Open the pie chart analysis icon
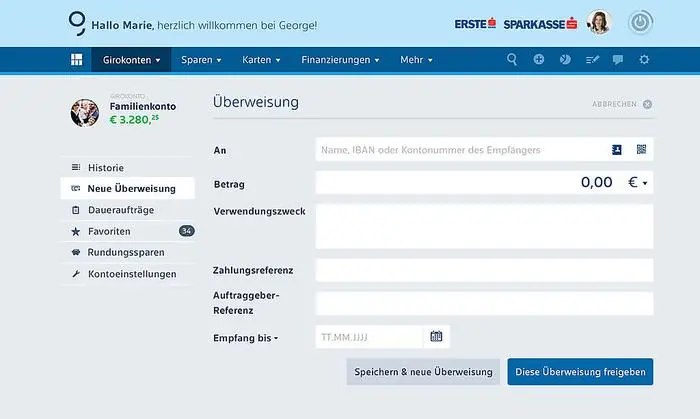This screenshot has height=419, width=700. point(565,59)
